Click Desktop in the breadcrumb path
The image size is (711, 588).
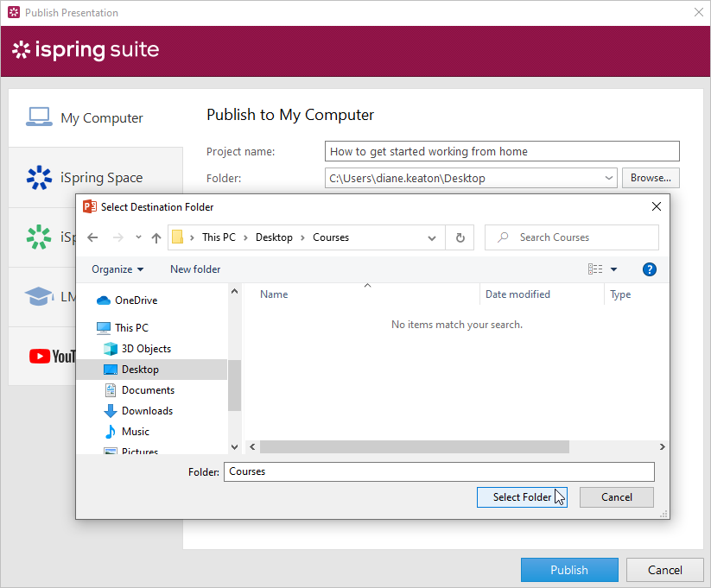274,237
